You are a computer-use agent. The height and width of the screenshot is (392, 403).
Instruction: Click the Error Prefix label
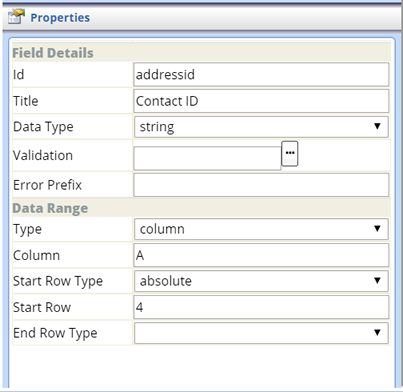point(47,185)
